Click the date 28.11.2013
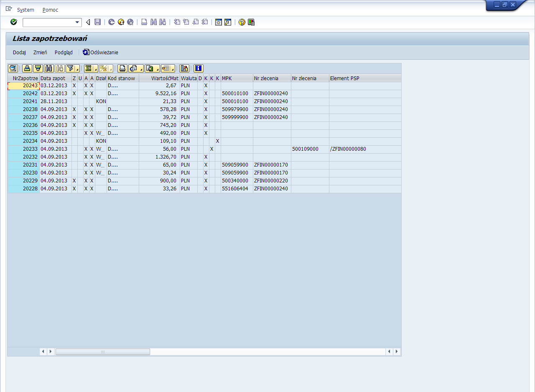This screenshot has height=392, width=535. tap(54, 101)
